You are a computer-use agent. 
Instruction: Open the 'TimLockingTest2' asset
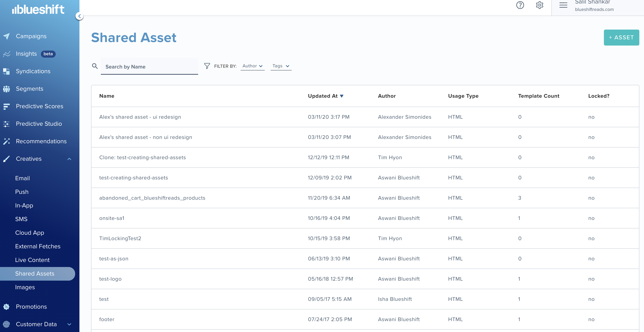pyautogui.click(x=120, y=239)
